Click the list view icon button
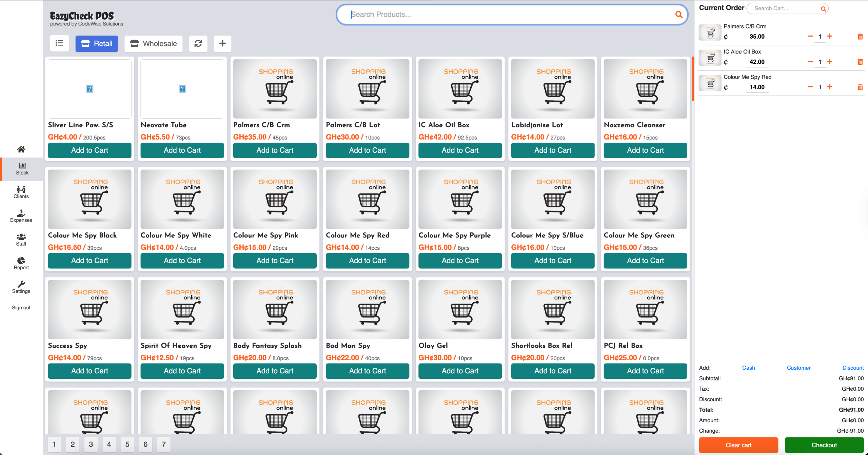 59,43
